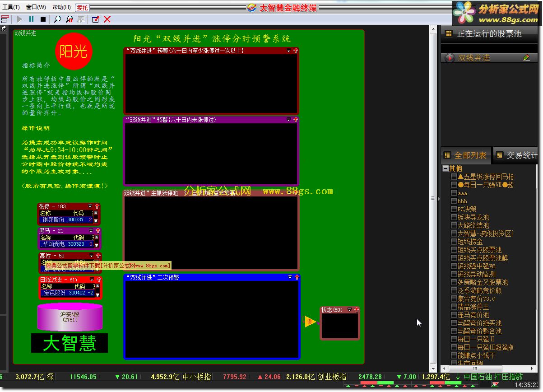Tick the 短线捞金 checkbox

tap(454, 242)
